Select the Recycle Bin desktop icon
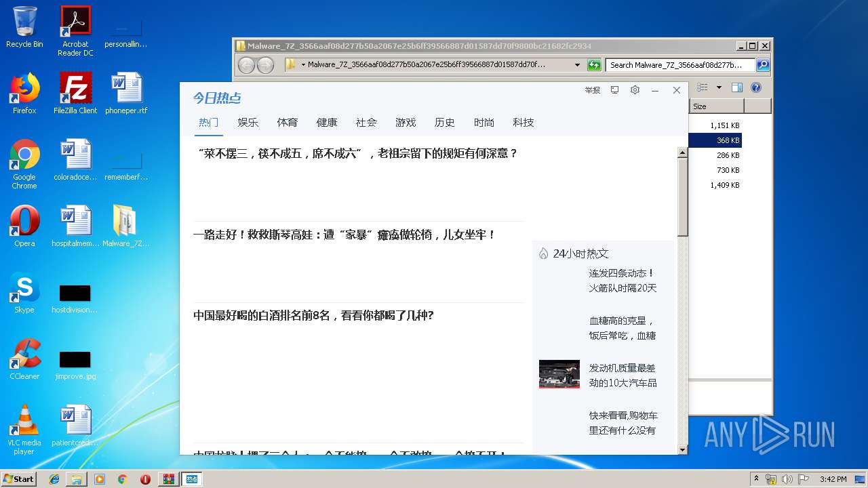Viewport: 868px width, 488px height. coord(24,27)
